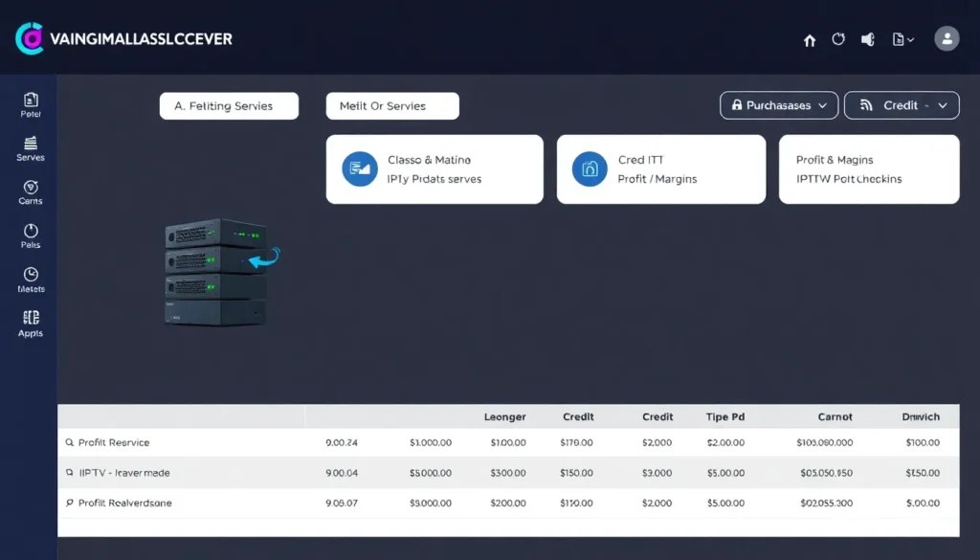
Task: Open the Metets clock icon in sidebar
Action: 31,275
